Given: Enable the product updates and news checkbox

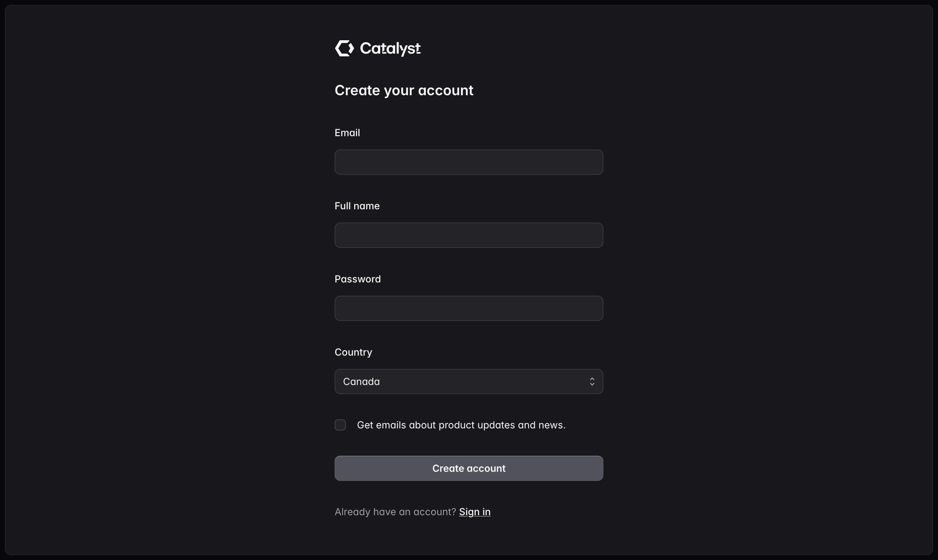Looking at the screenshot, I should [340, 425].
